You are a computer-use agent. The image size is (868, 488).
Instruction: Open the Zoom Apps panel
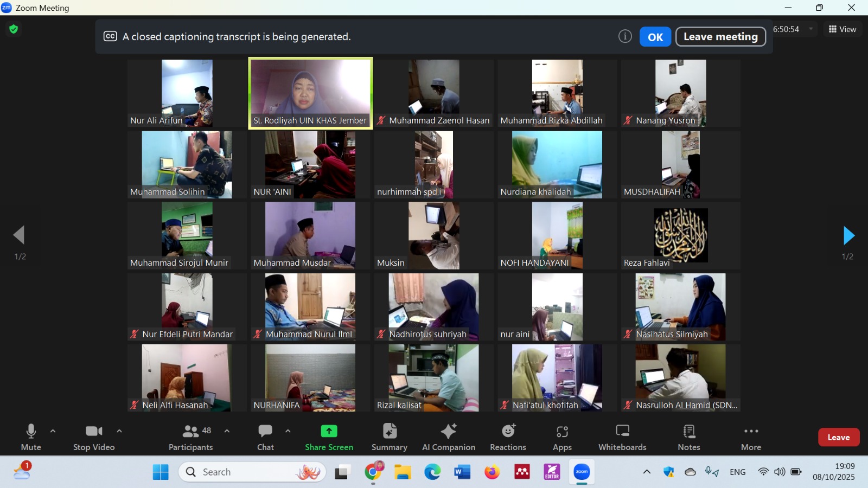click(562, 437)
